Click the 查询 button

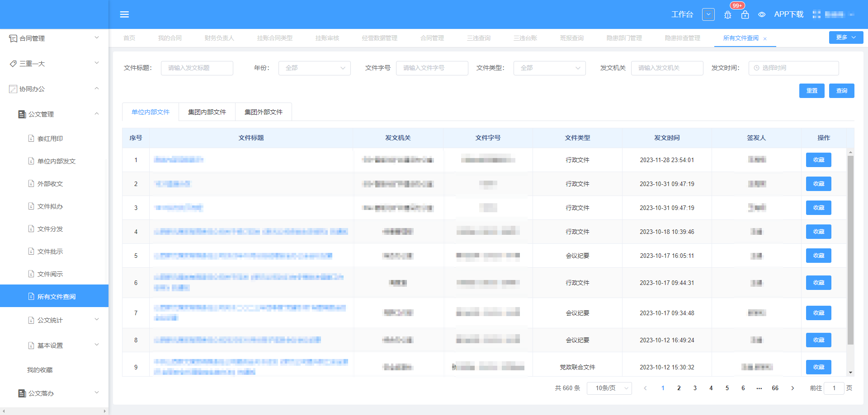click(x=842, y=91)
